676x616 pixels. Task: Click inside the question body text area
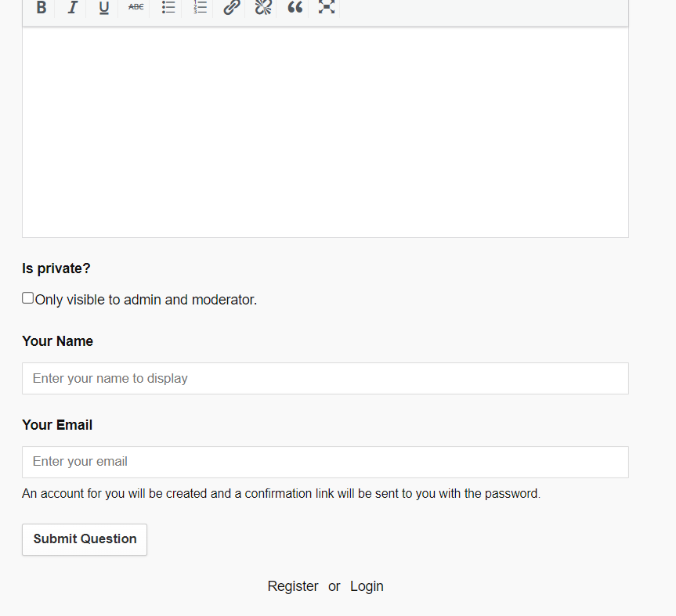click(325, 133)
